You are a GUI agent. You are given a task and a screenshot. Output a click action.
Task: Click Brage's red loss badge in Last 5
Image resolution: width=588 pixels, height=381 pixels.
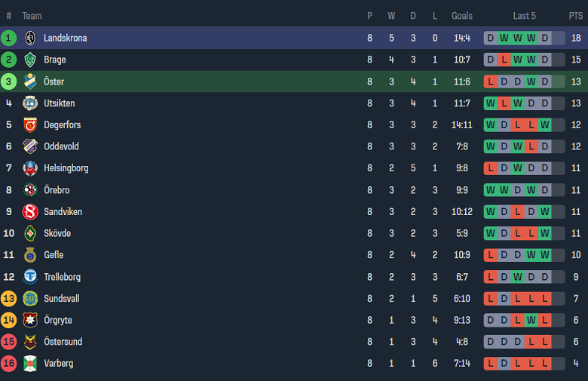click(x=504, y=60)
